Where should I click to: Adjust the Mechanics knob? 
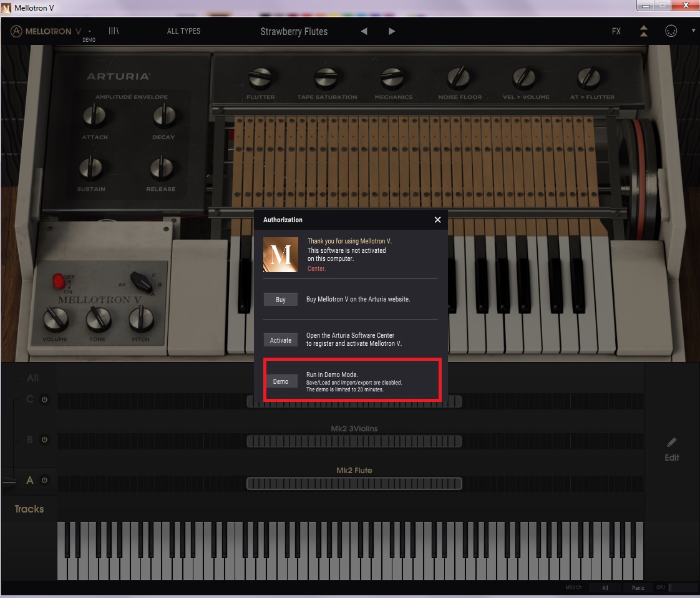coord(392,77)
